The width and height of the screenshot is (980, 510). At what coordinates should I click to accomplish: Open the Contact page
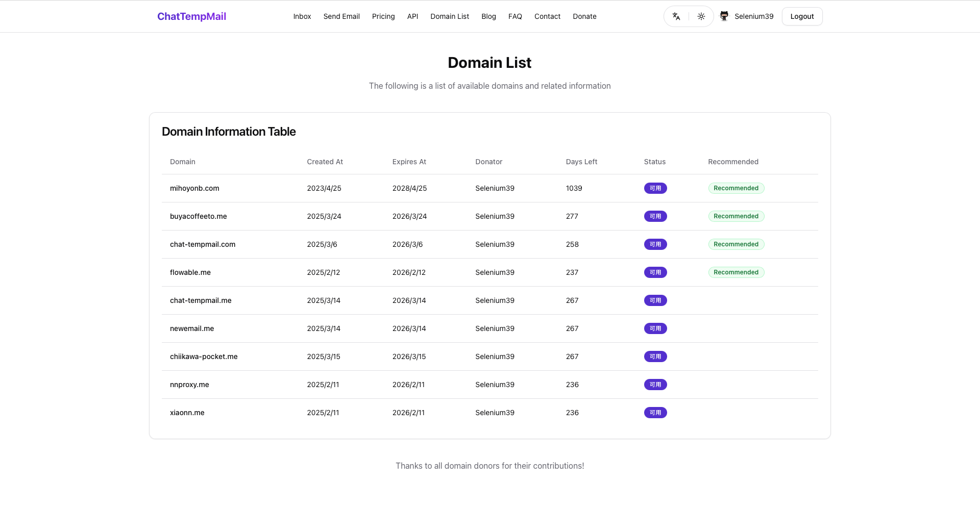[547, 16]
